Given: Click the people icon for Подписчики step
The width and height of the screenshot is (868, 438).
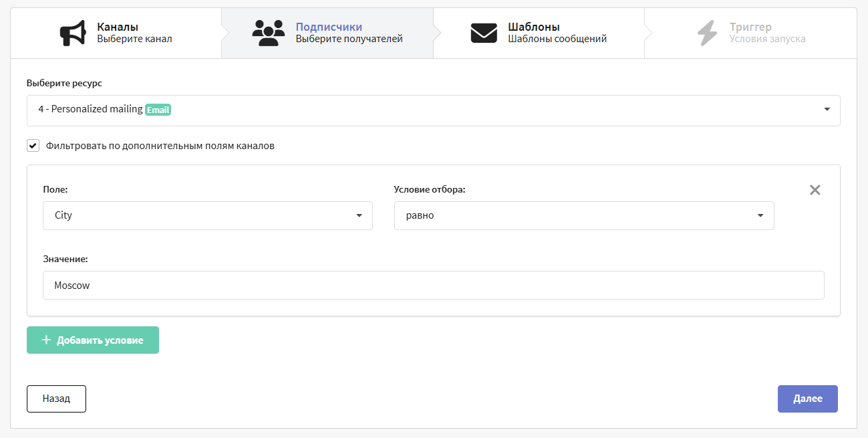Looking at the screenshot, I should [268, 33].
